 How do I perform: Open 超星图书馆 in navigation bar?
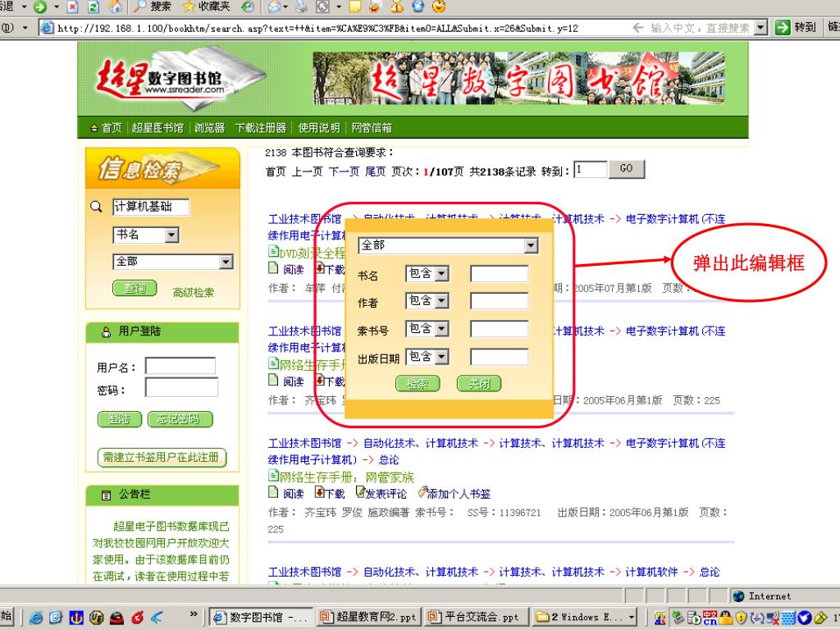157,127
